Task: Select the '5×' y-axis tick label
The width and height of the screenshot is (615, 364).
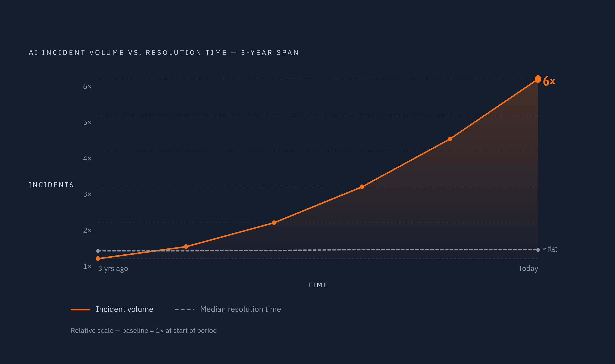Action: click(87, 122)
